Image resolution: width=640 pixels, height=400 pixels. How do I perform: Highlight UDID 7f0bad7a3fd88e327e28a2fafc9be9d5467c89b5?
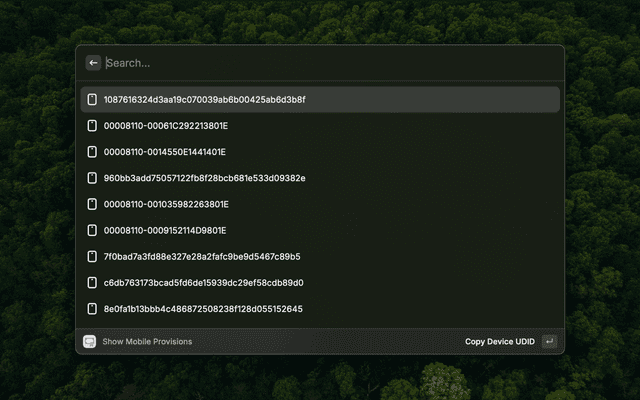coord(202,257)
